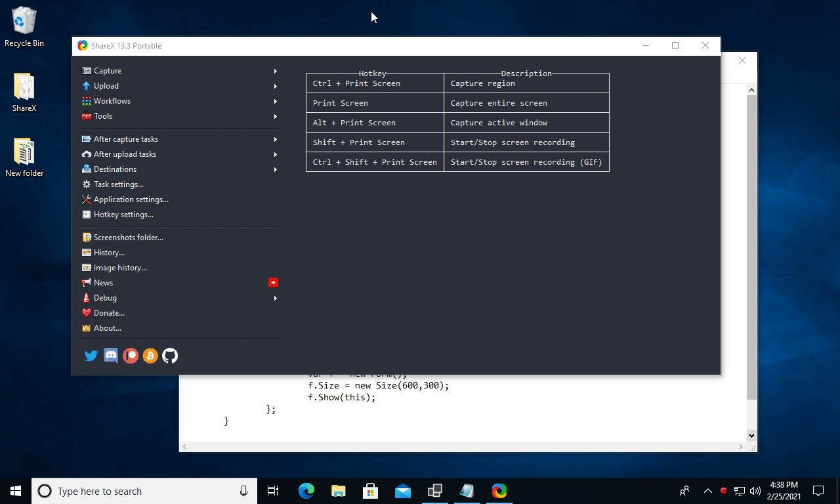The width and height of the screenshot is (840, 504).
Task: Click the upload arrow icon beside Upload
Action: [x=86, y=85]
